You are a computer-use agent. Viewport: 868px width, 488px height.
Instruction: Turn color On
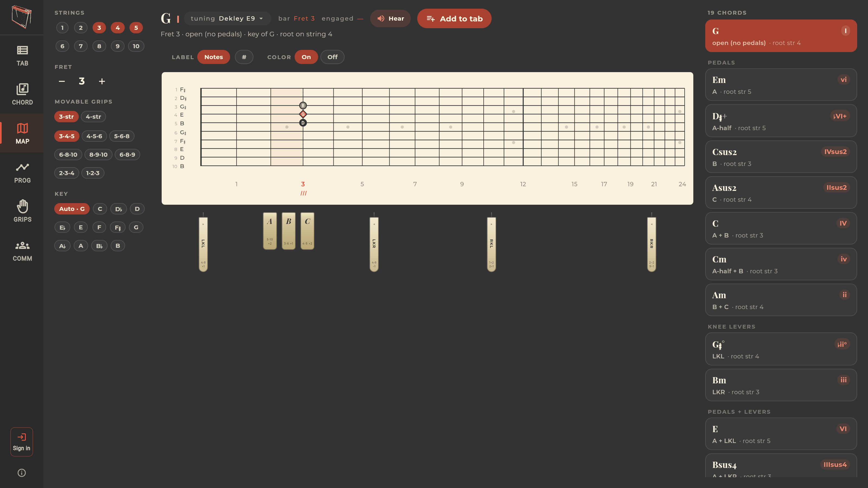click(x=306, y=57)
